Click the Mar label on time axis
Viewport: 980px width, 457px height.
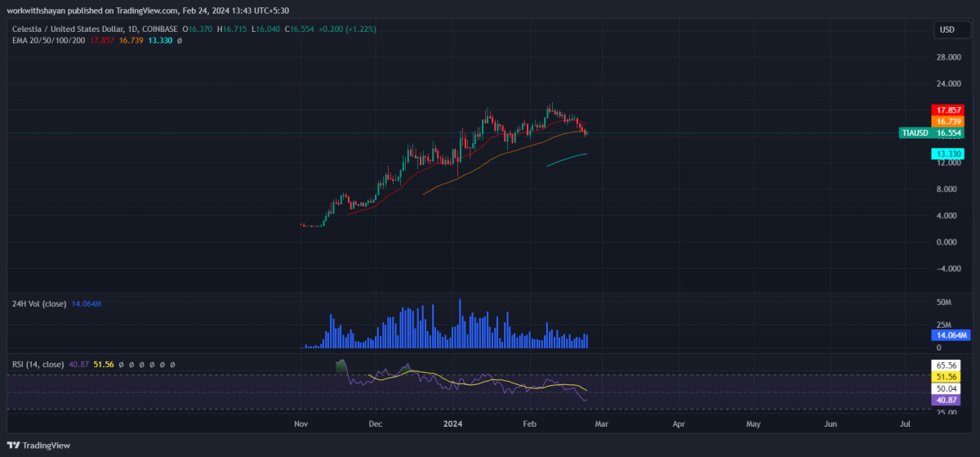tap(601, 424)
